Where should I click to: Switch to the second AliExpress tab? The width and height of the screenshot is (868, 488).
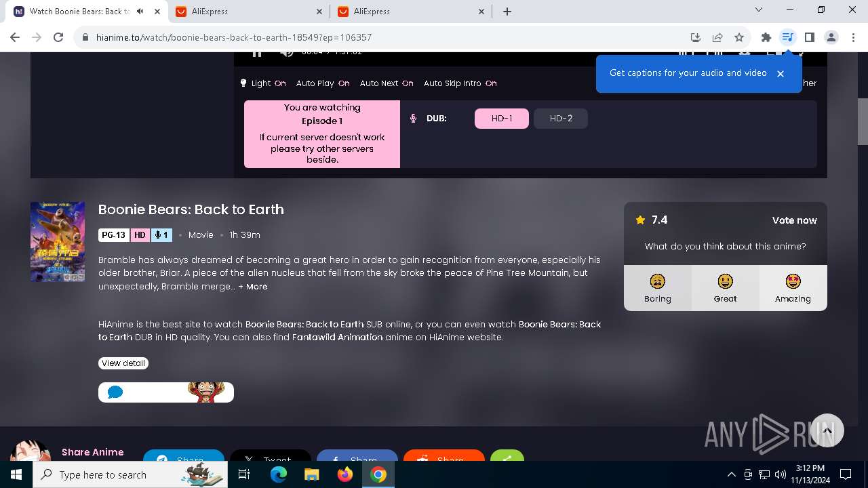click(x=410, y=12)
